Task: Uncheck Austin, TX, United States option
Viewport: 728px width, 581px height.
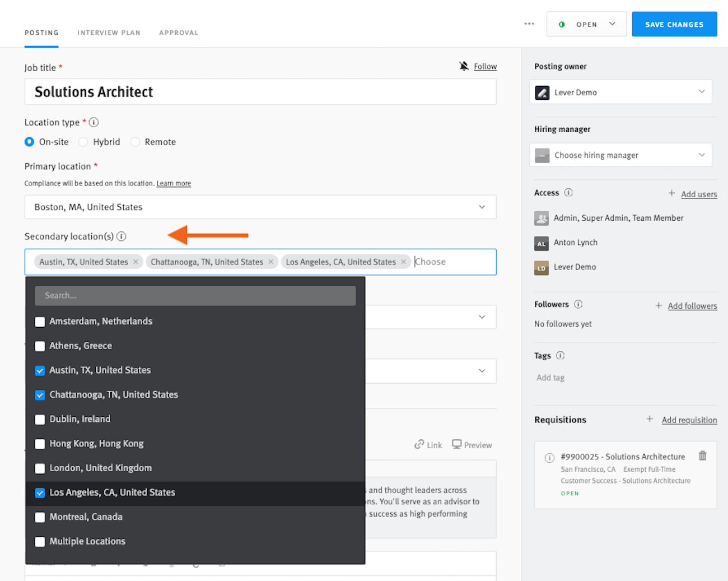Action: click(x=40, y=370)
